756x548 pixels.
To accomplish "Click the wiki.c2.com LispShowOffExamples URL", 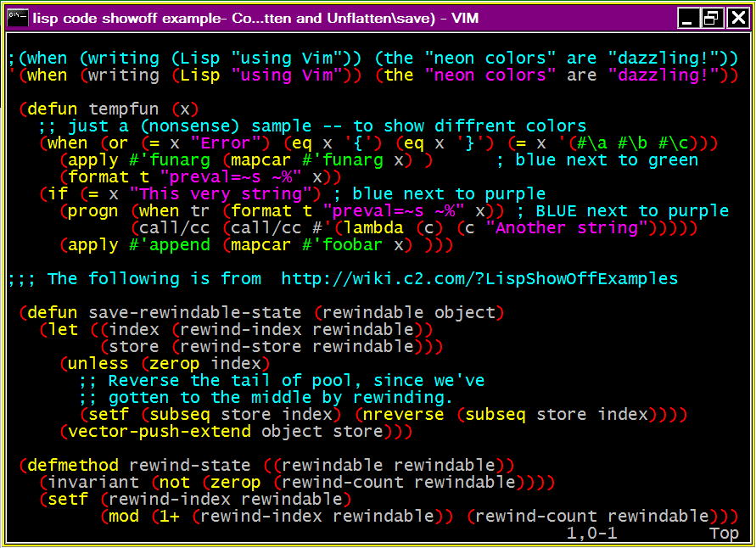I will tap(479, 279).
